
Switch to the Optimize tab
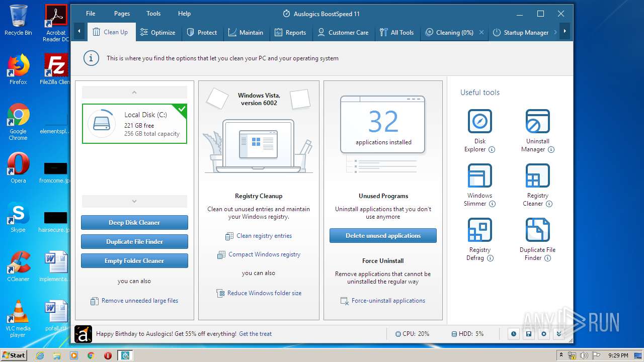(158, 32)
